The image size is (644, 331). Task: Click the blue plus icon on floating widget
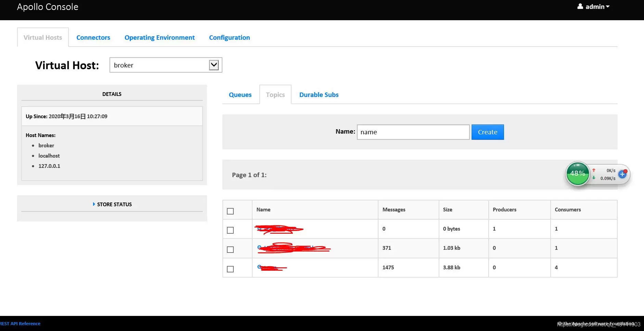(x=622, y=174)
